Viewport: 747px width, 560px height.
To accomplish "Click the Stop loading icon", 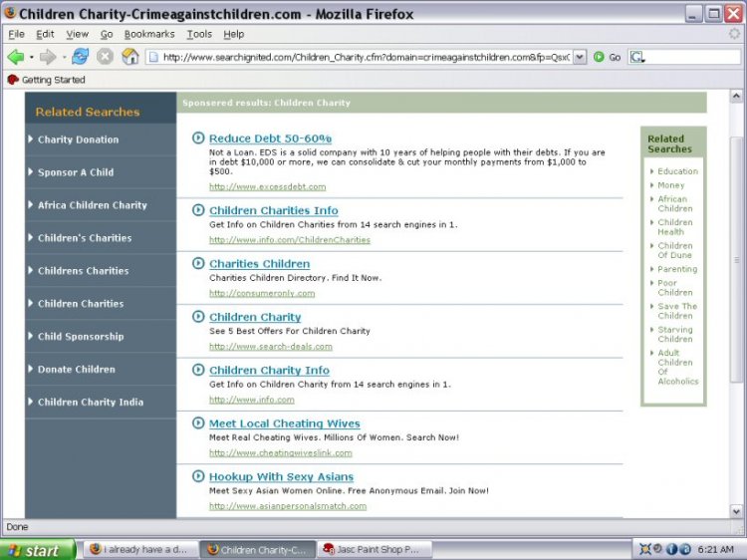I will click(105, 57).
